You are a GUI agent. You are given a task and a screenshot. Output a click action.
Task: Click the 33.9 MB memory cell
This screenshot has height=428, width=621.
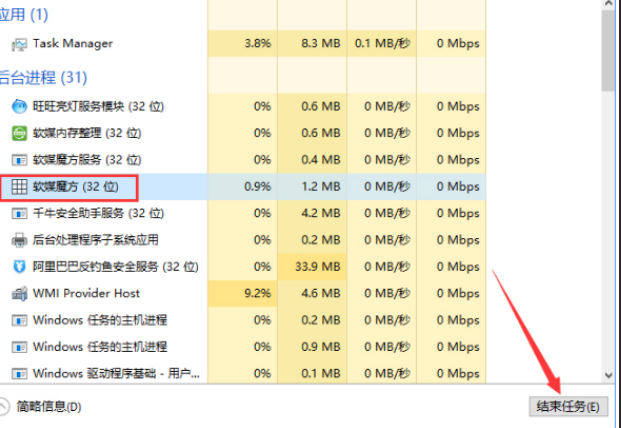point(312,267)
